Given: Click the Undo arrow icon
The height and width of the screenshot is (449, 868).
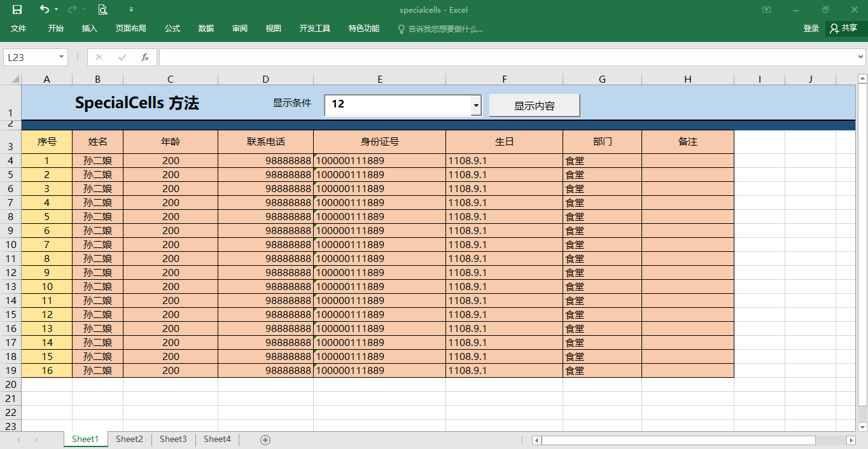Looking at the screenshot, I should [x=44, y=10].
